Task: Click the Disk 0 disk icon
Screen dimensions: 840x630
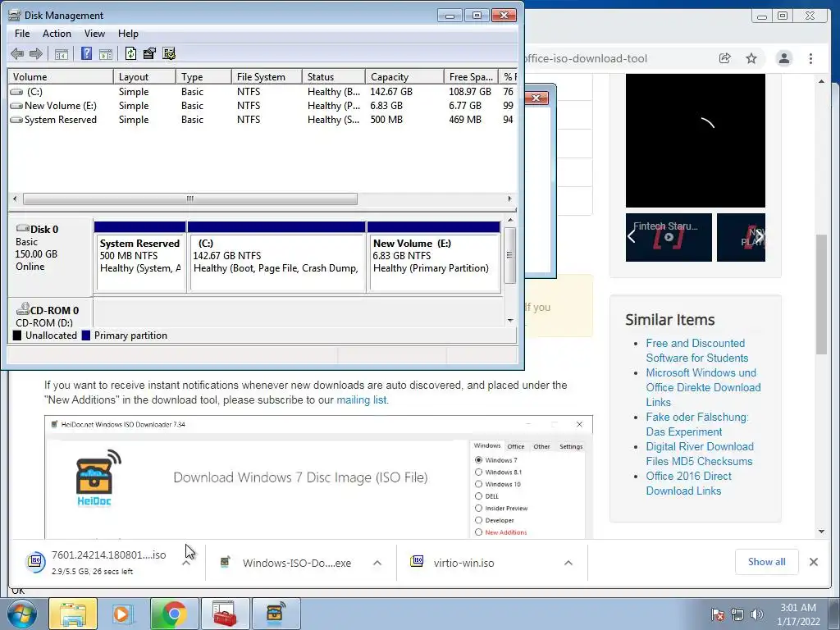Action: [23, 229]
